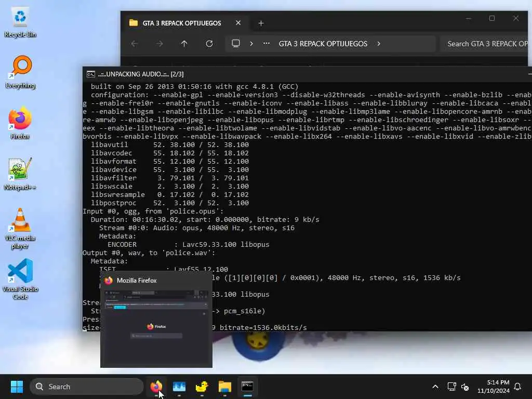Refresh the File Explorer folder view
The image size is (532, 399).
click(x=209, y=44)
